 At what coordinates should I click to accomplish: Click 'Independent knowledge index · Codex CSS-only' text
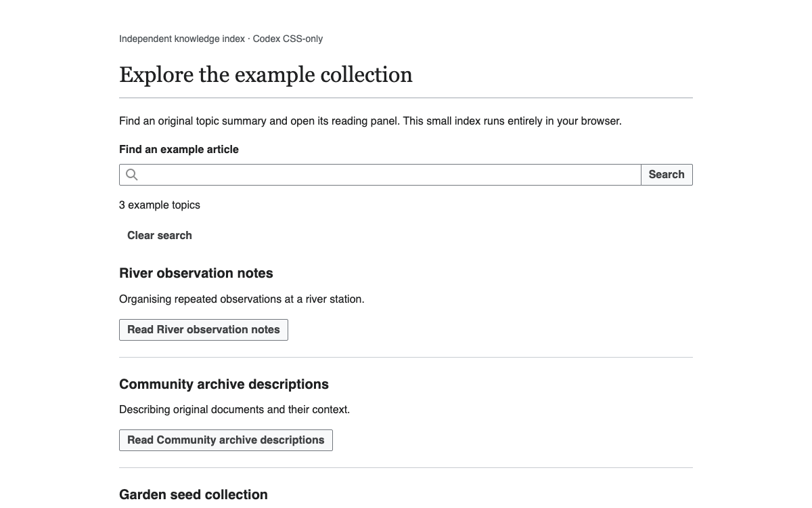[221, 39]
